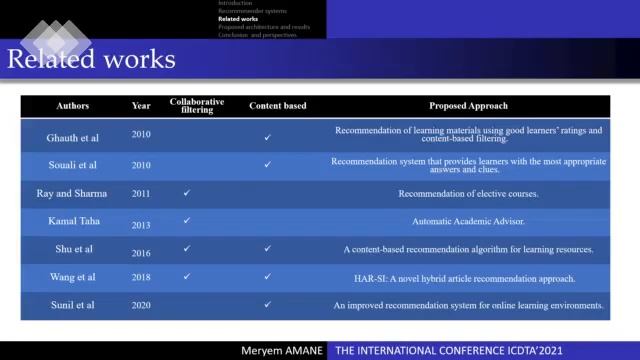The image size is (640, 360).
Task: Click presenter name 'Meryem AMANE' in footer
Action: [282, 351]
